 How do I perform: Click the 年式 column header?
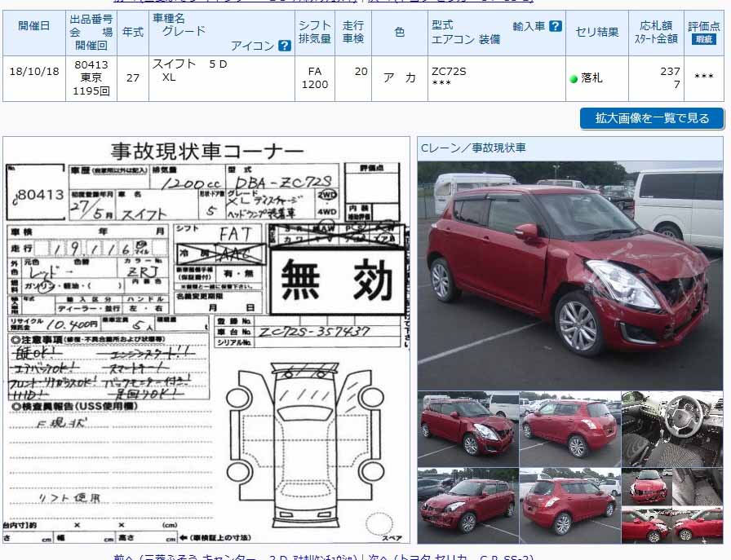(133, 33)
